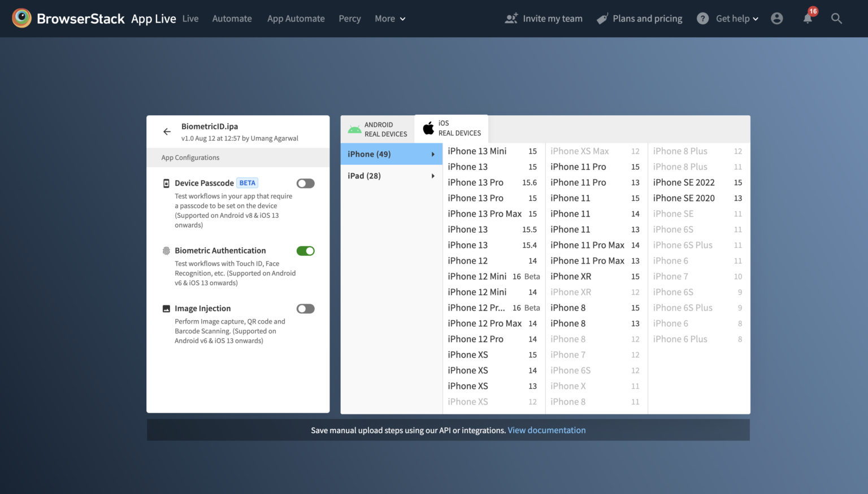Image resolution: width=868 pixels, height=494 pixels.
Task: Select iPhone 13 Pro Max with iOS 15
Action: (492, 214)
